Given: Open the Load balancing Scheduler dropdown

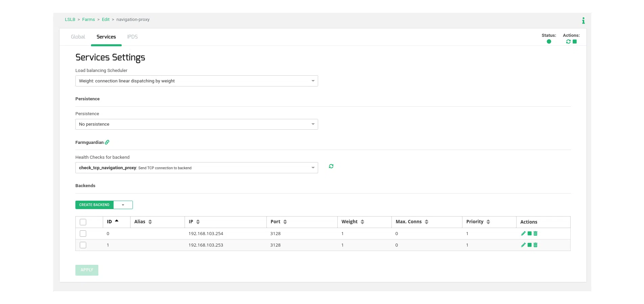Looking at the screenshot, I should [x=196, y=81].
